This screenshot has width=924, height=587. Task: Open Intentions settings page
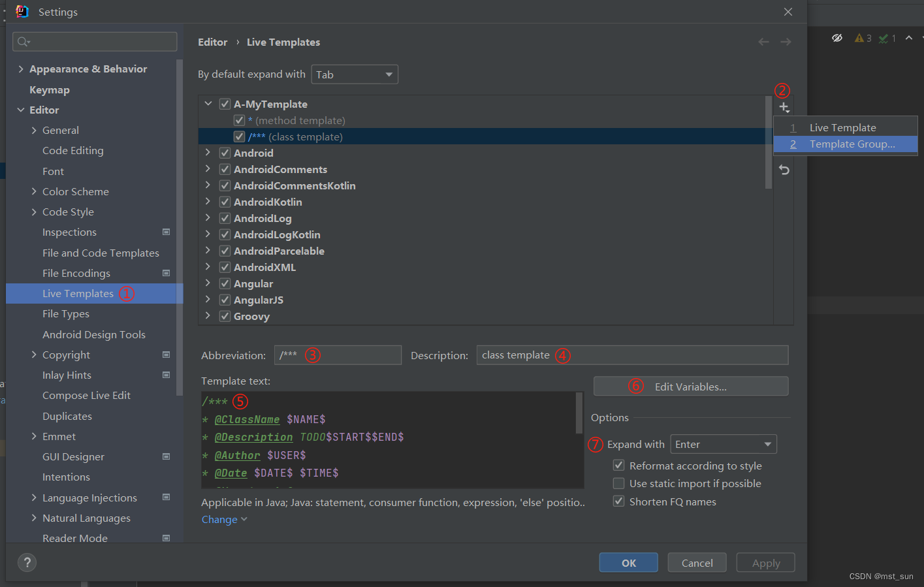(66, 477)
